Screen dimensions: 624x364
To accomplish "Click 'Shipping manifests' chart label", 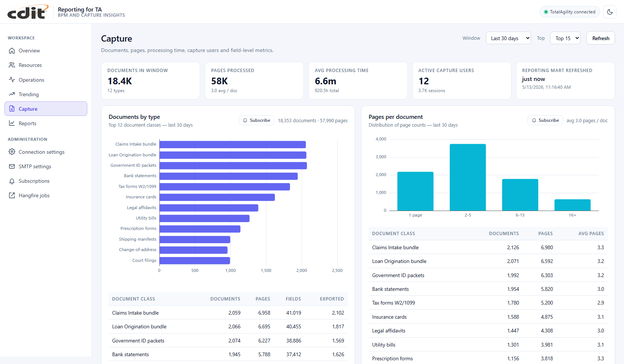I will click(137, 239).
